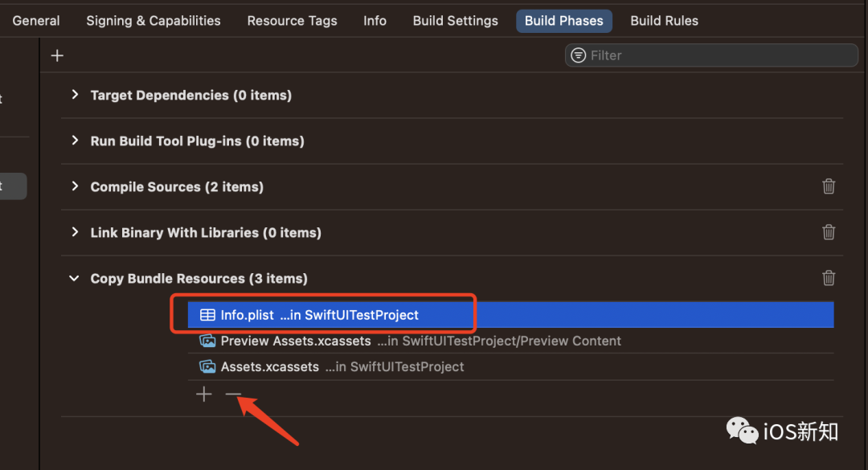Image resolution: width=868 pixels, height=470 pixels.
Task: Switch to the General tab
Action: pyautogui.click(x=36, y=20)
